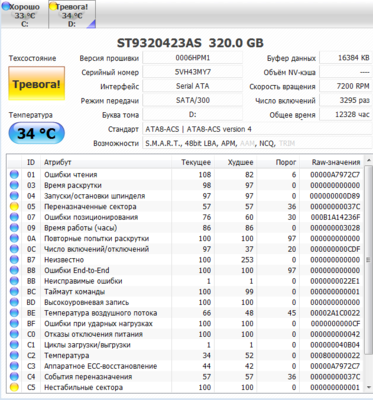Click the attribute list vertical scrollbar thumb
Viewport: 373px width, 400px height.
tap(369, 260)
